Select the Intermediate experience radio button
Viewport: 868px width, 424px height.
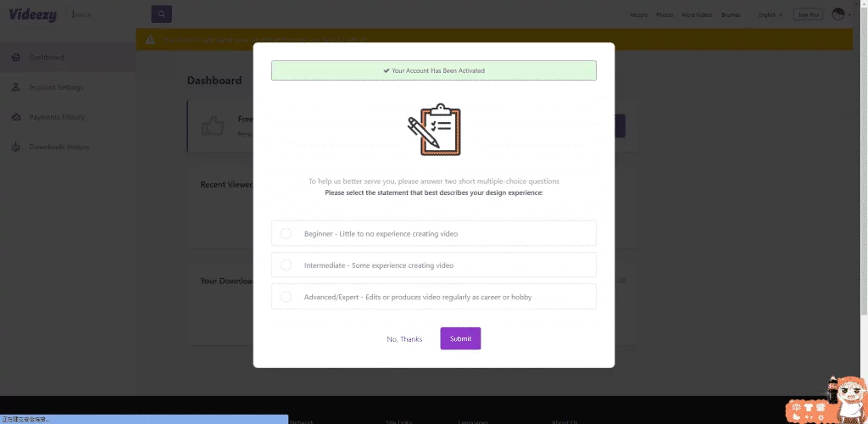click(x=287, y=265)
